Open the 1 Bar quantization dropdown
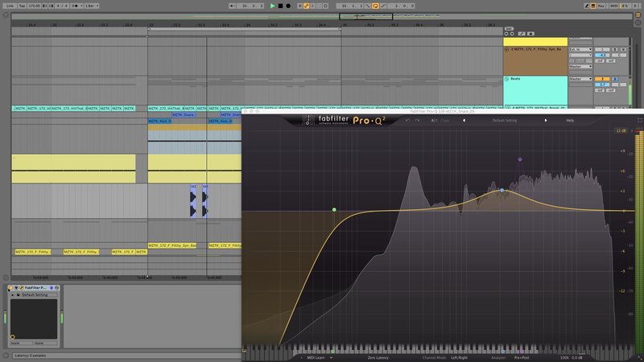644x362 pixels. 92,6
